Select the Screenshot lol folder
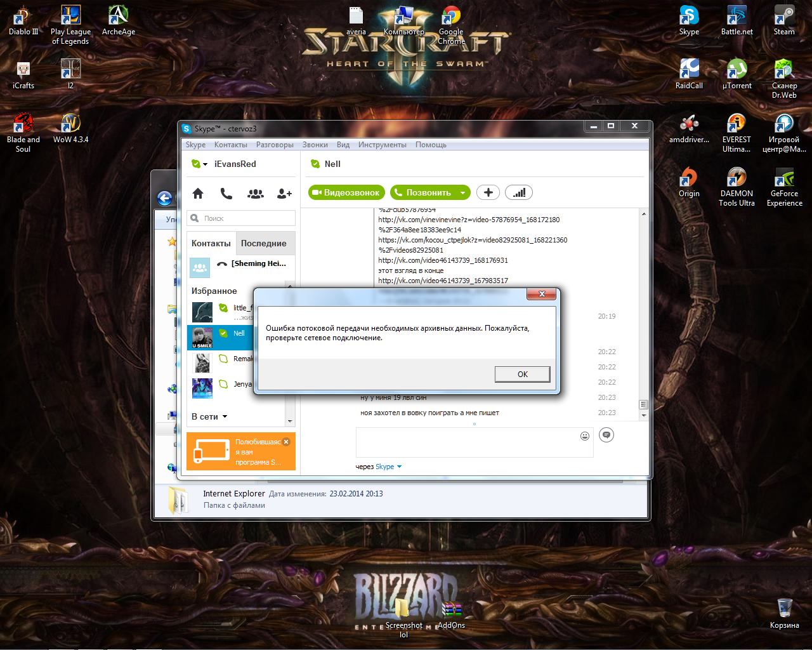The image size is (812, 650). (x=403, y=618)
